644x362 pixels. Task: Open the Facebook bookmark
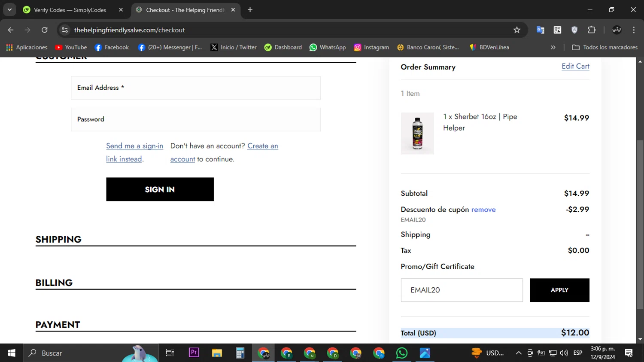pyautogui.click(x=112, y=47)
